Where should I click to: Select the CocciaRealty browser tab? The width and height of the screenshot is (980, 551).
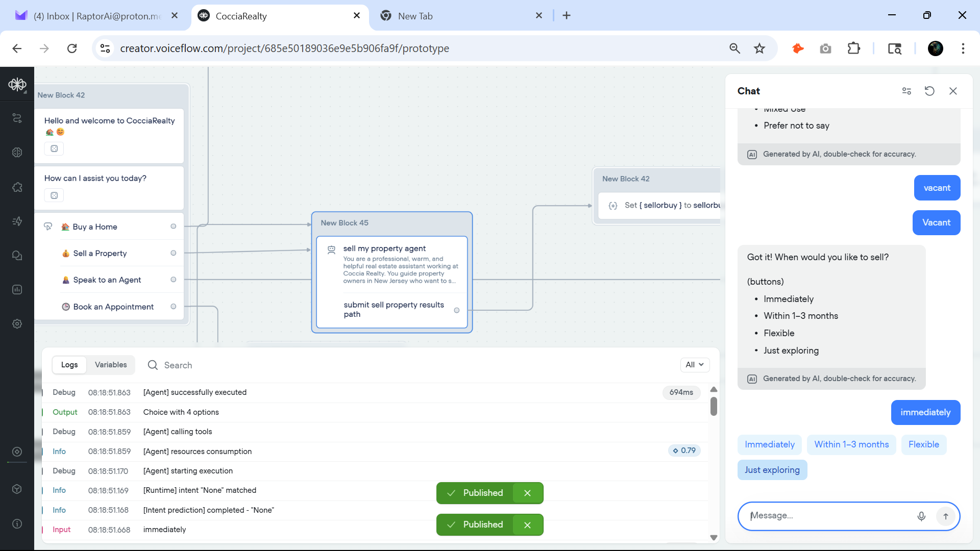[x=280, y=16]
